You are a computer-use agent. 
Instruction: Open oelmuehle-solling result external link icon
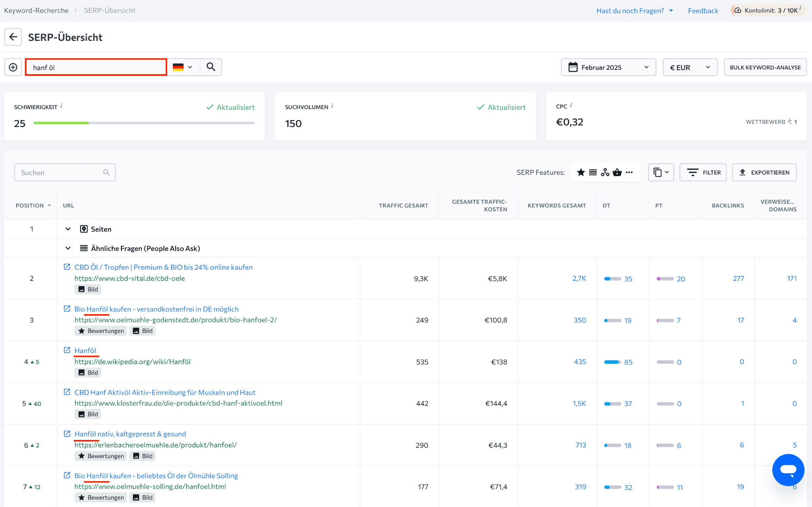click(x=67, y=475)
